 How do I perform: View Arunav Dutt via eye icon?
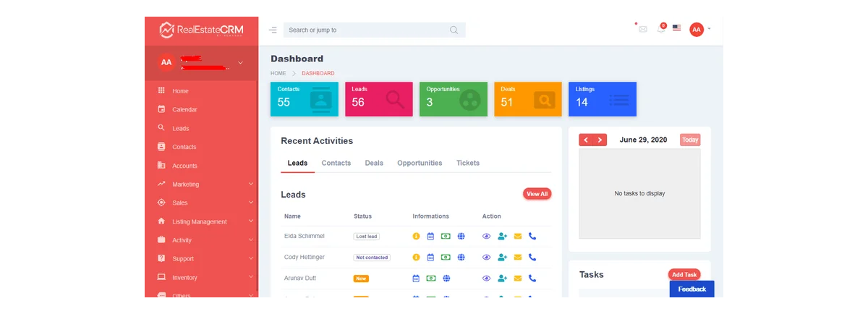pyautogui.click(x=487, y=278)
